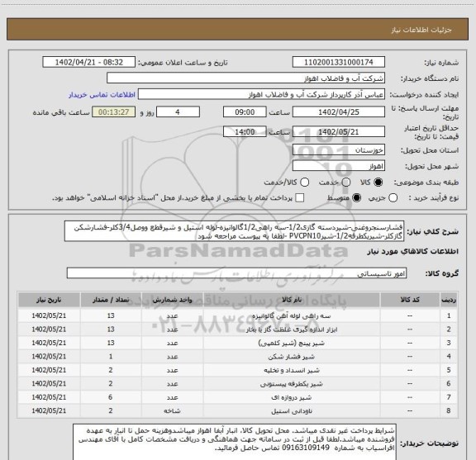Image resolution: width=476 pixels, height=460 pixels.
Task: Click the واحد شمارش column header
Action: coord(172,300)
